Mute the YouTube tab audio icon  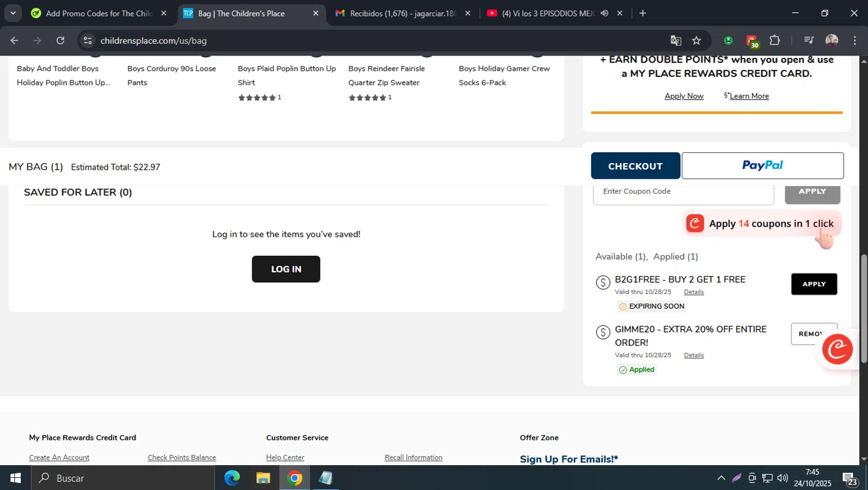pos(604,13)
